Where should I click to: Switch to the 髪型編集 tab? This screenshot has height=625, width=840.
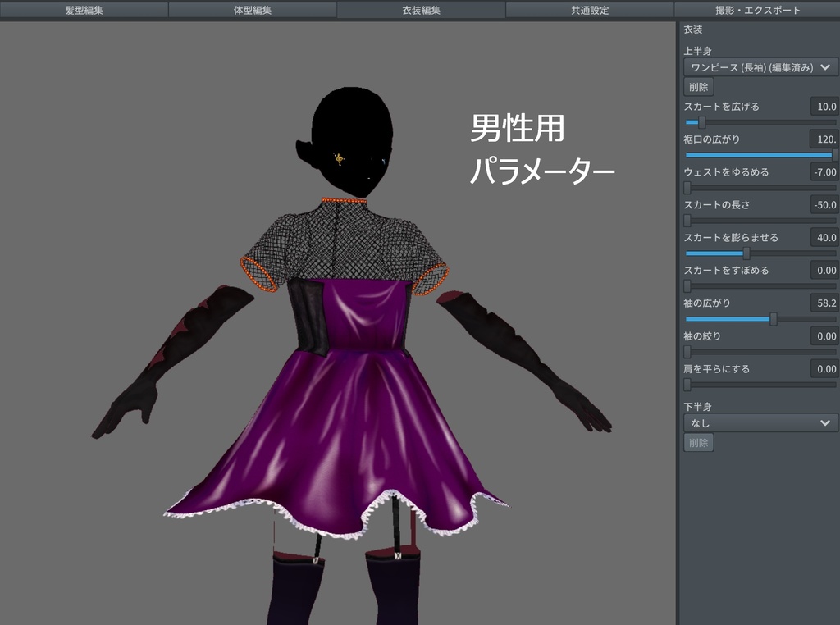tap(84, 9)
